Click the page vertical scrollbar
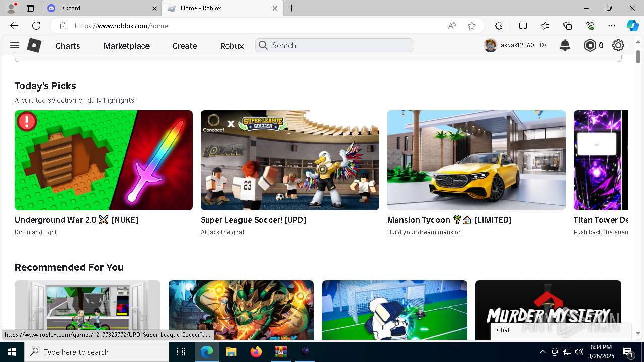Screen dimensions: 644x362 pyautogui.click(x=638, y=56)
